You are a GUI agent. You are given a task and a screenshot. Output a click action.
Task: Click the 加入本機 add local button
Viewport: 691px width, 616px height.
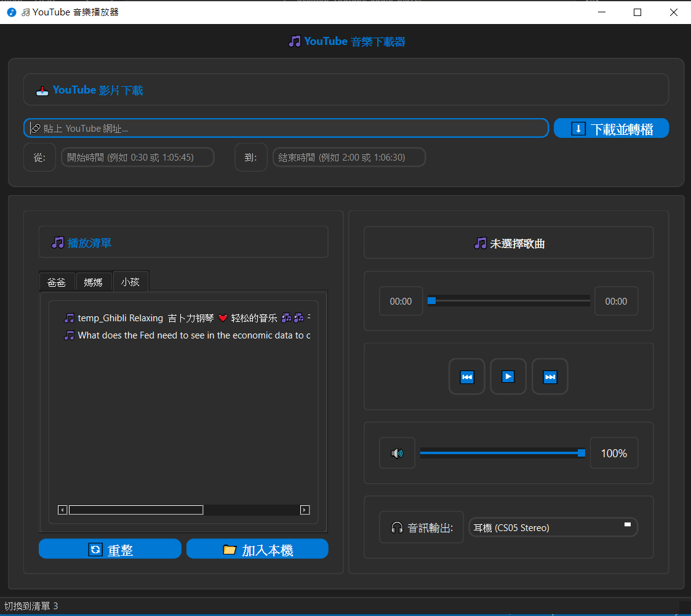coord(257,550)
